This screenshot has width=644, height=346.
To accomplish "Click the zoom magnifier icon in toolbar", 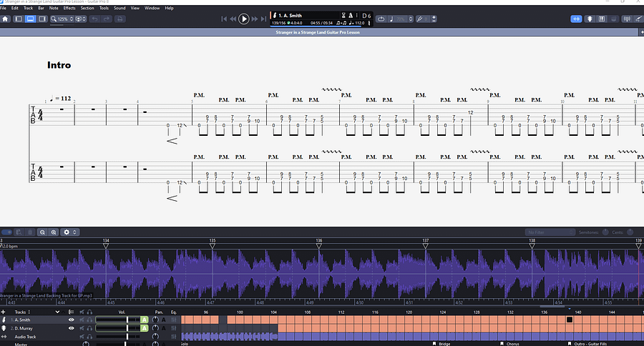I will (54, 19).
